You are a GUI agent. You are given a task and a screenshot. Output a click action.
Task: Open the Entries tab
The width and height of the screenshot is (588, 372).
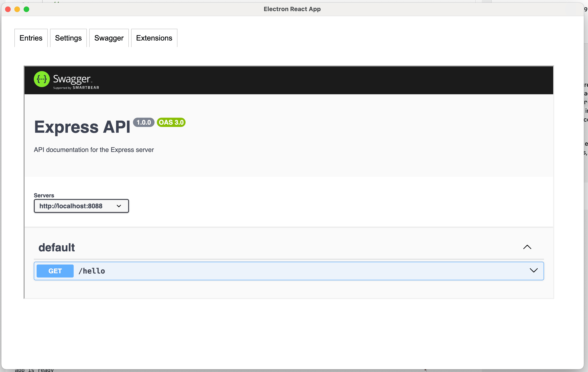31,38
